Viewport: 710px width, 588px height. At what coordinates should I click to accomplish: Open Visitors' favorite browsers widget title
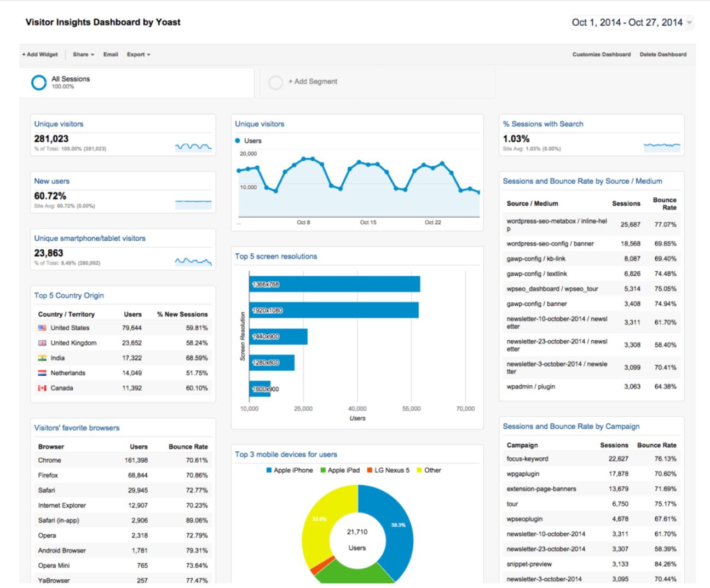click(x=77, y=428)
